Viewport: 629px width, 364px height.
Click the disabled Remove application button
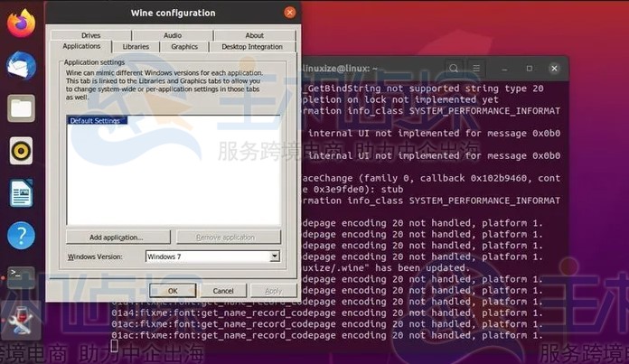(229, 238)
